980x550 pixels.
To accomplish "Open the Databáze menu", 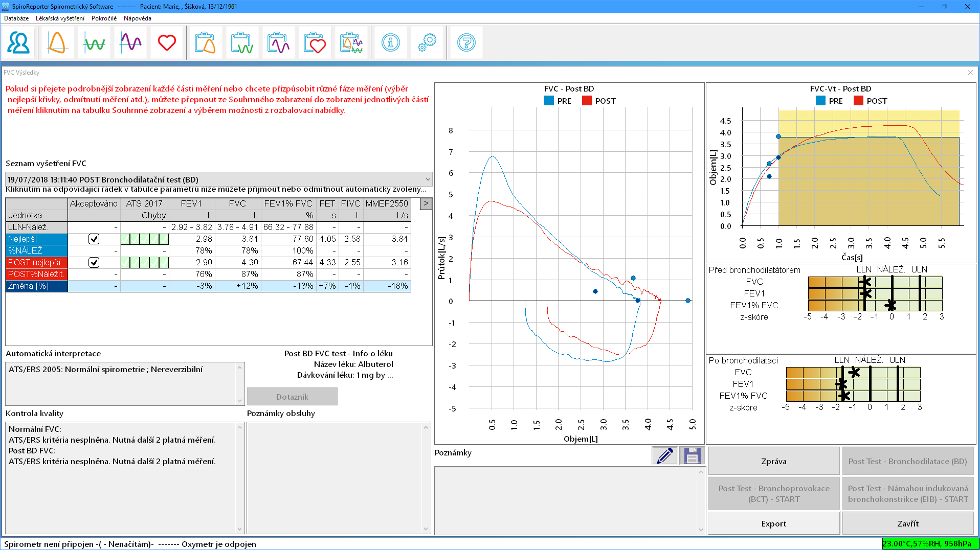I will click(17, 18).
